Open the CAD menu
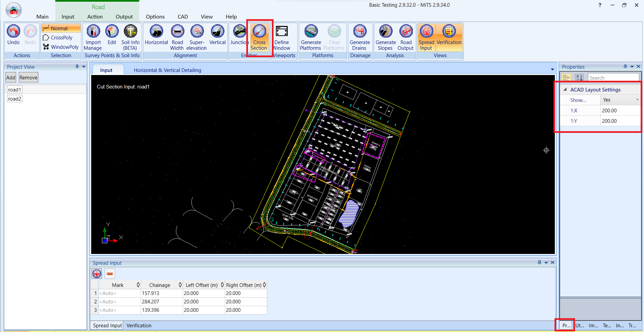Screen dimensions: 644x332 tap(183, 16)
